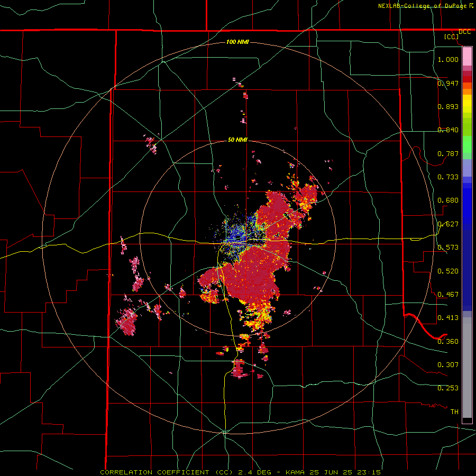Click the gray color bar segment
Viewport: 476px width, 476px height.
tap(467, 368)
